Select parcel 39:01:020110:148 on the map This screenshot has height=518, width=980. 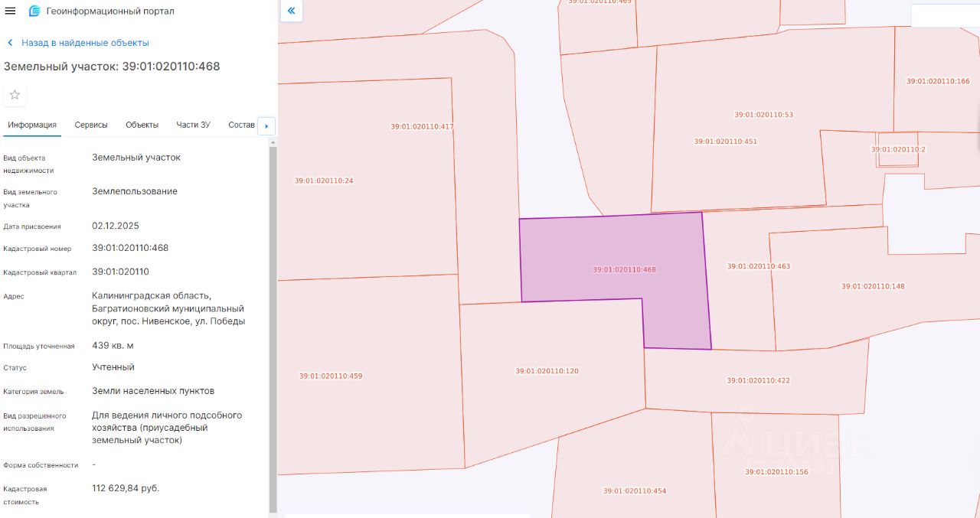(x=873, y=286)
